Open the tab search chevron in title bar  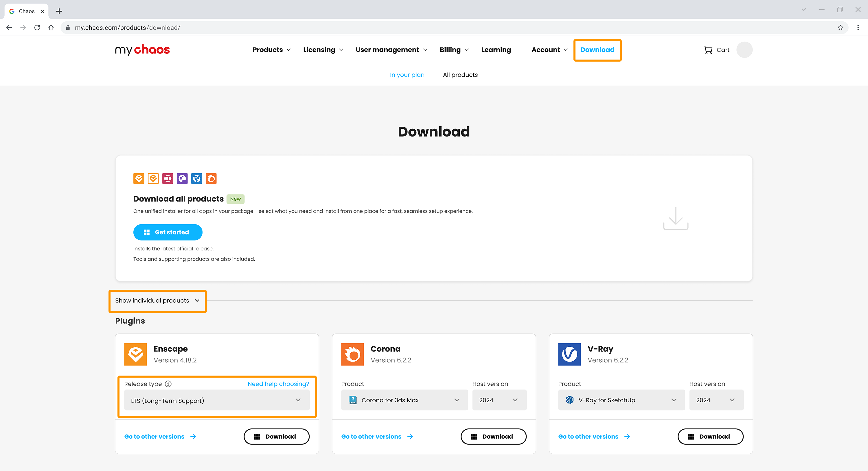804,10
